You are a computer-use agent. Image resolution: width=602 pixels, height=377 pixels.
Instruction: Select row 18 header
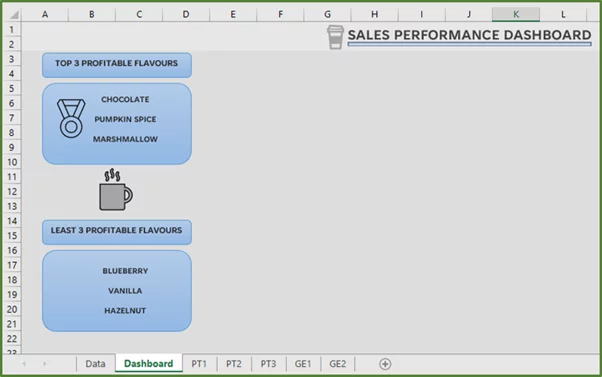[x=12, y=280]
